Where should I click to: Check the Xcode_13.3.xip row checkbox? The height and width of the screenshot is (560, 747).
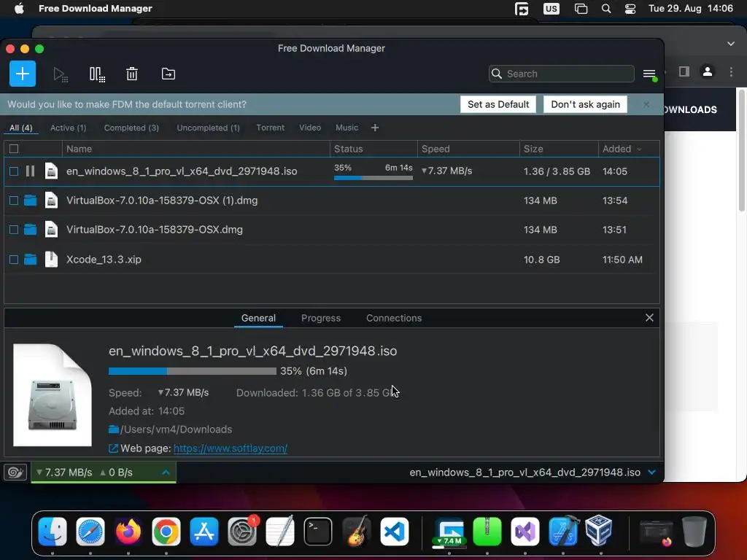(x=14, y=260)
